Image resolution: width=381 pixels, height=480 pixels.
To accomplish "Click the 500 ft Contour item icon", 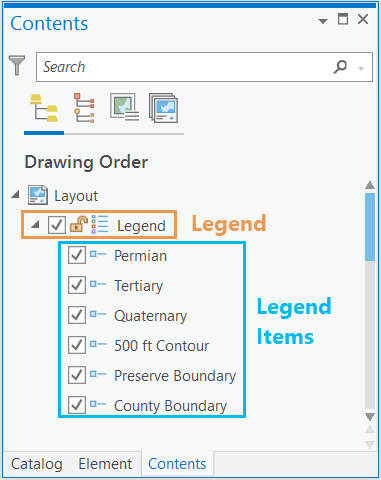I will tap(98, 344).
